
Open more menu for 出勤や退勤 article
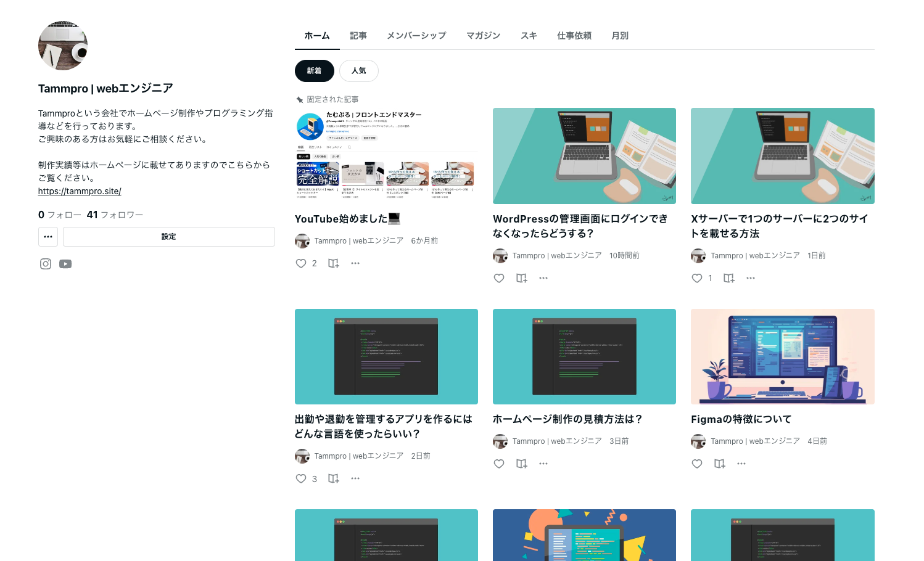[355, 478]
